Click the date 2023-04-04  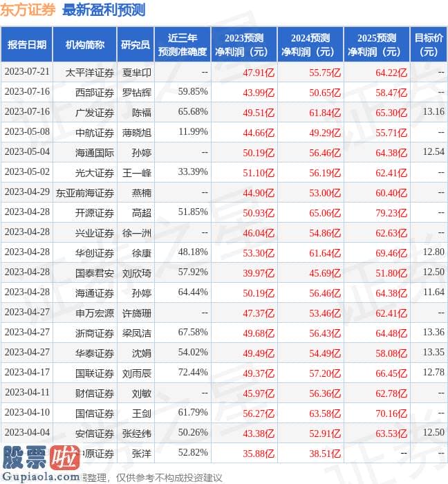[27, 433]
